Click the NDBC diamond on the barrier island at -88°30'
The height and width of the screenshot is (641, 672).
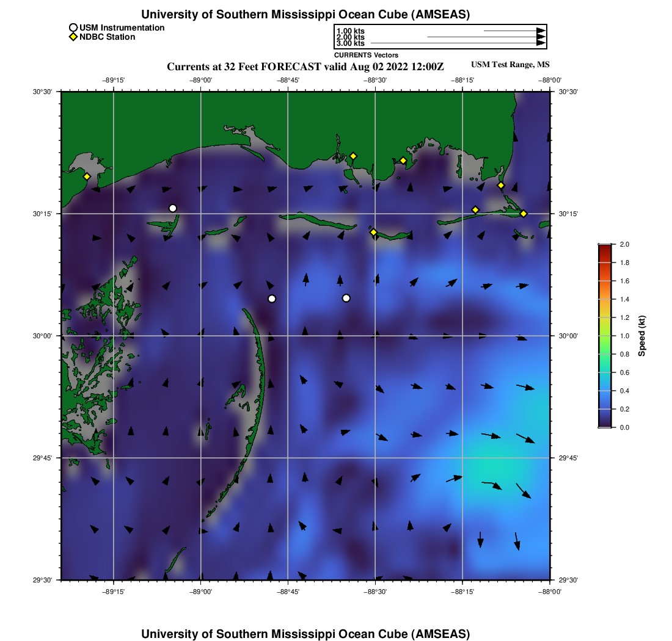tap(373, 233)
